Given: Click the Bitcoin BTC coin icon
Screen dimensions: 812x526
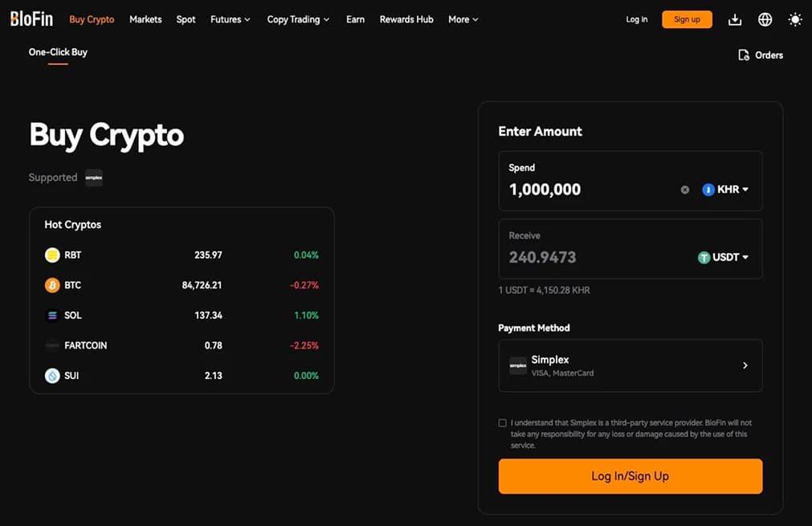Looking at the screenshot, I should (52, 285).
